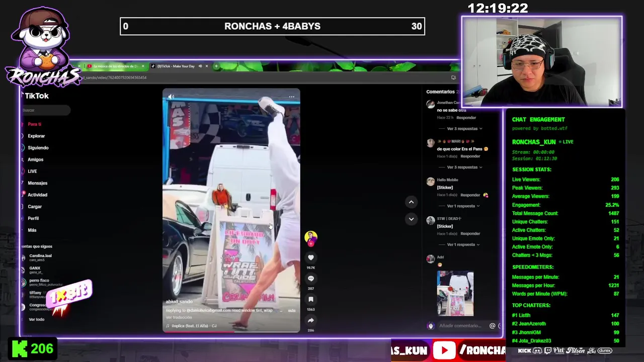
Task: Expand 'Ver 3 respuestas' under Jonathan's comment
Action: pyautogui.click(x=464, y=129)
